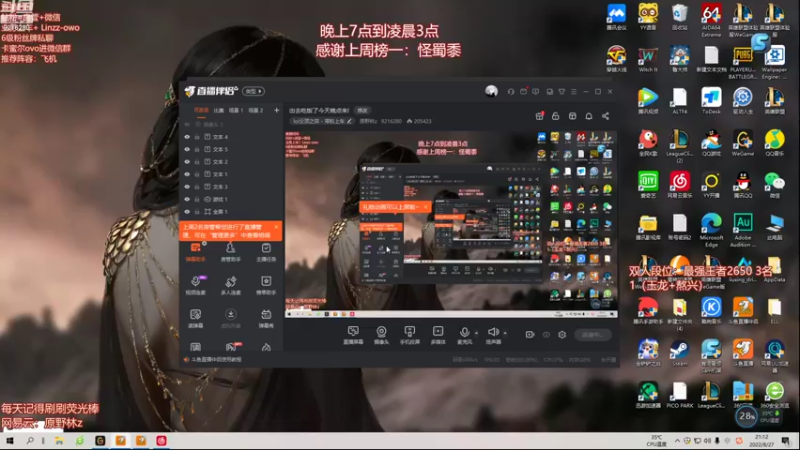Open the 视频连麦 tool

coord(195,285)
